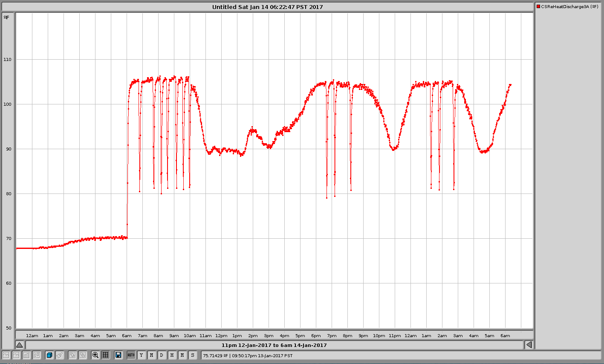Switch to the bar chart view icon

(x=26, y=355)
